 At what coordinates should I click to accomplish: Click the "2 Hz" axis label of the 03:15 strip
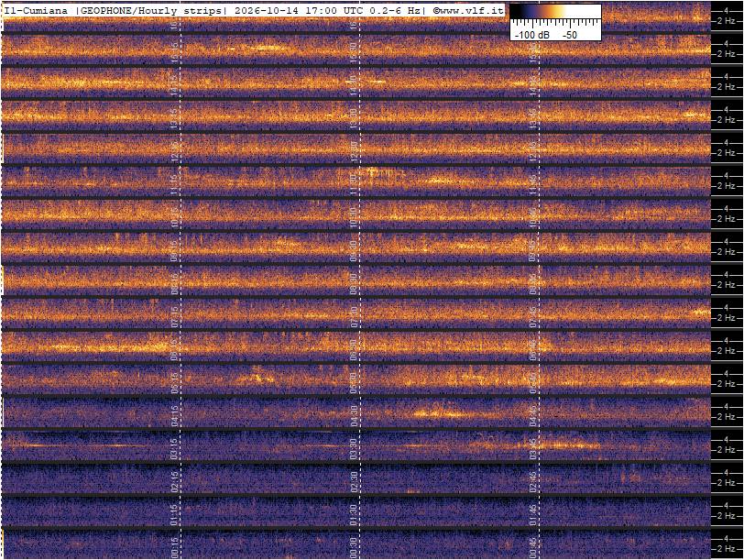tap(726, 450)
